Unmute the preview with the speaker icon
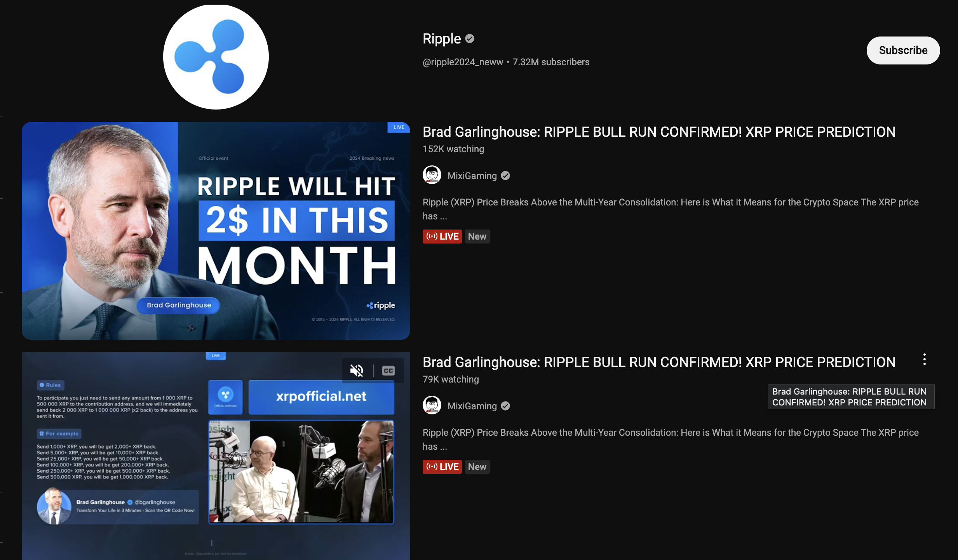The height and width of the screenshot is (560, 958). click(356, 370)
